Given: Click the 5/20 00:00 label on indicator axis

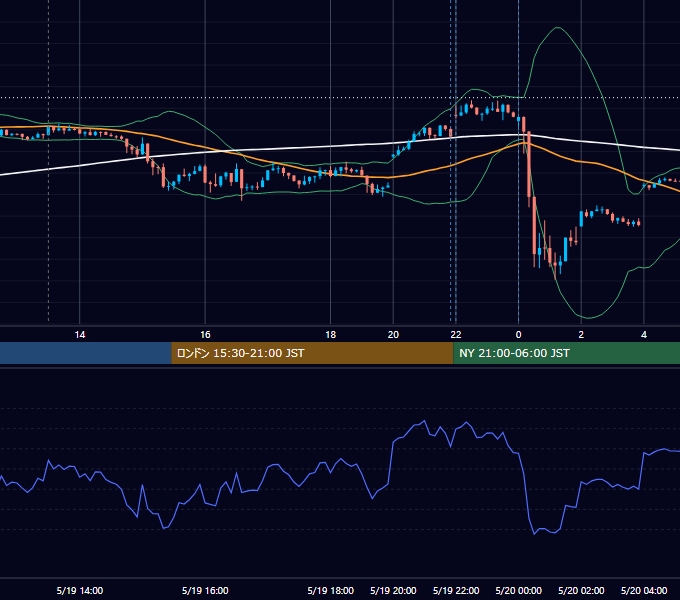Looking at the screenshot, I should tap(518, 590).
